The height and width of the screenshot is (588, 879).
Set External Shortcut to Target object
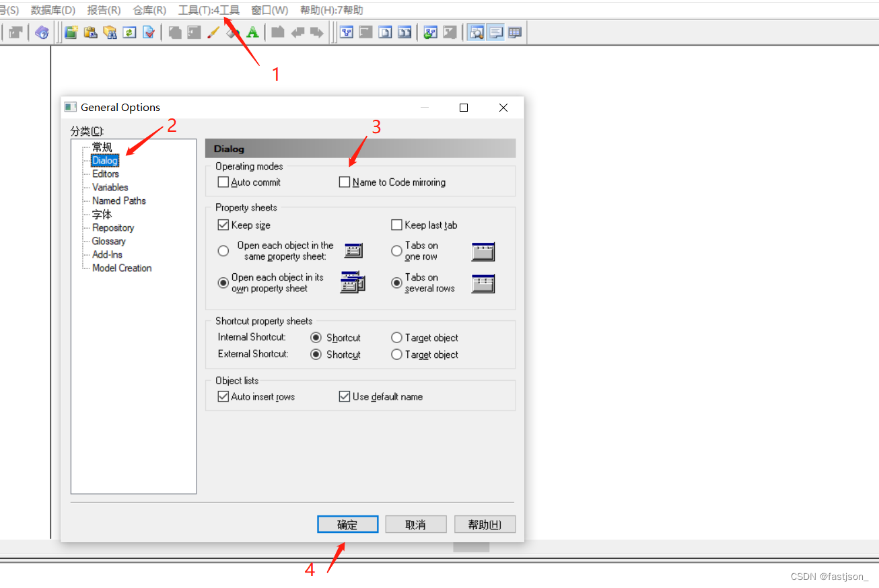(x=396, y=354)
